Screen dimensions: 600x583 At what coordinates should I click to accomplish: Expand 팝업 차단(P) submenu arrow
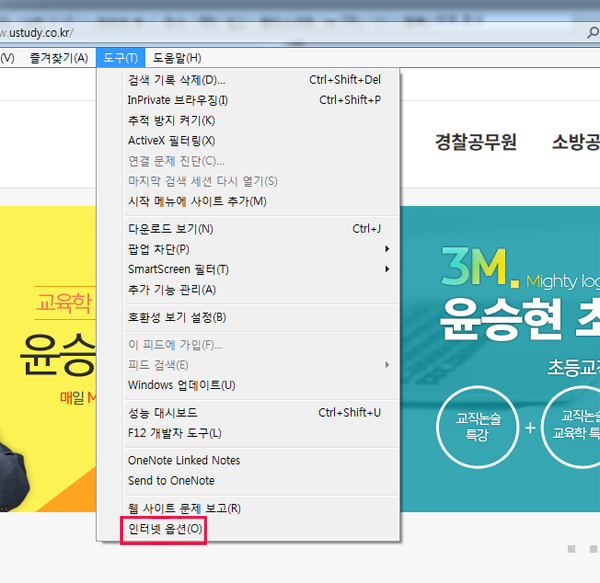387,249
